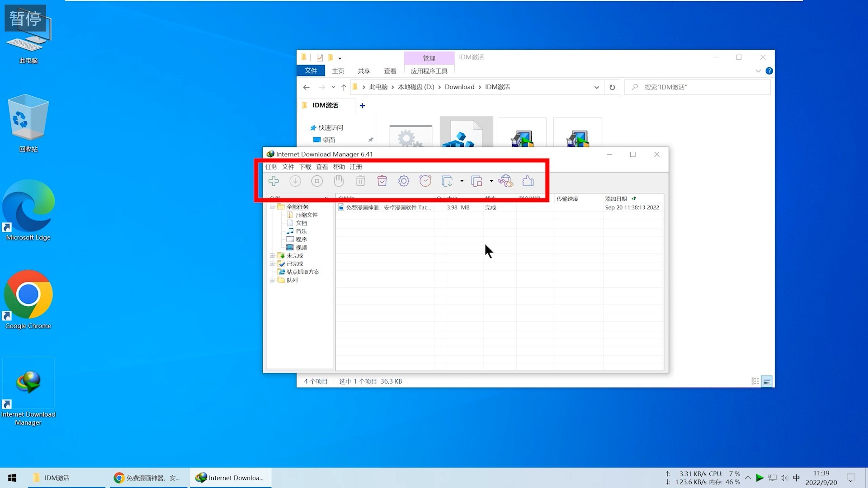Open the site Grabber globe icon

505,181
